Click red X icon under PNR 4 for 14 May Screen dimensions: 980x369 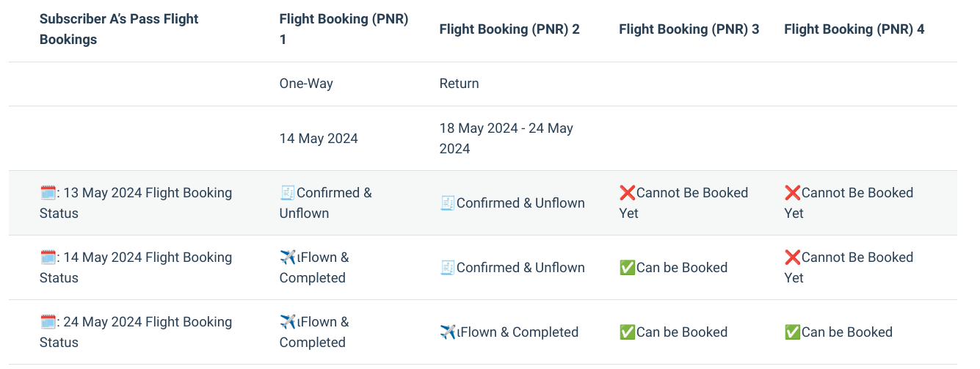792,257
